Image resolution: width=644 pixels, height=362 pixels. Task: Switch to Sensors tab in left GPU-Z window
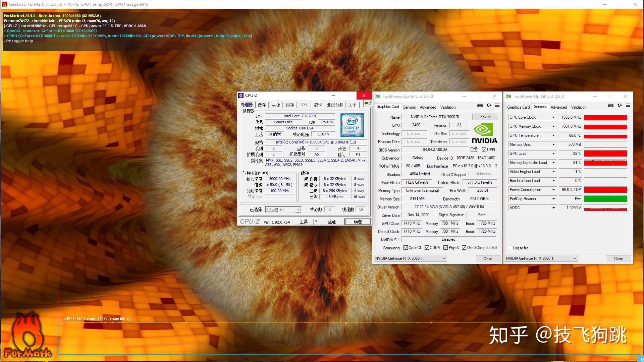point(409,107)
